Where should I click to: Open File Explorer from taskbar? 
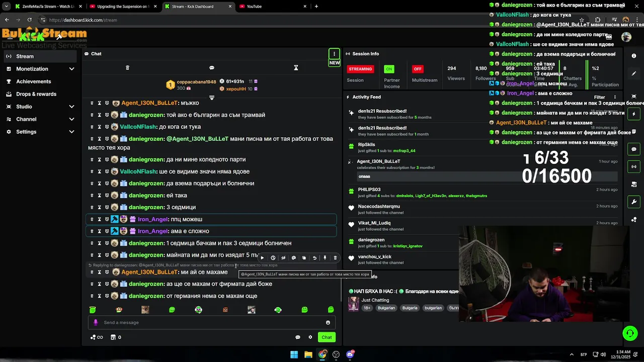tap(308, 354)
